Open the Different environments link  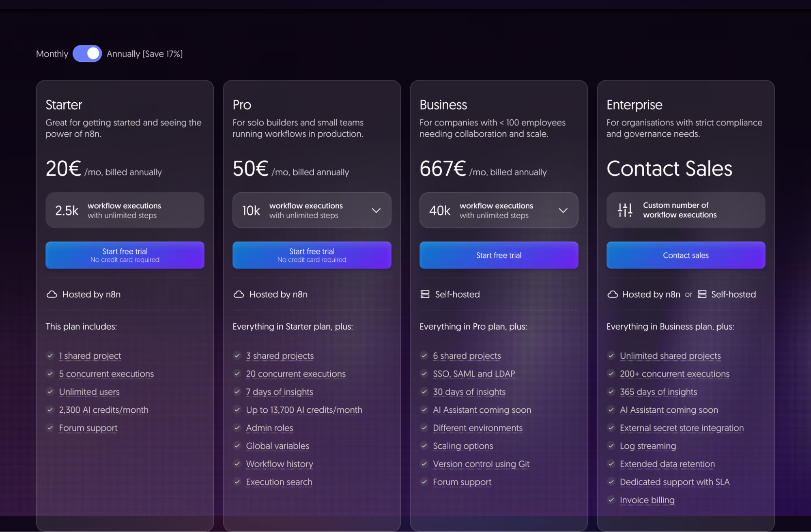(478, 428)
